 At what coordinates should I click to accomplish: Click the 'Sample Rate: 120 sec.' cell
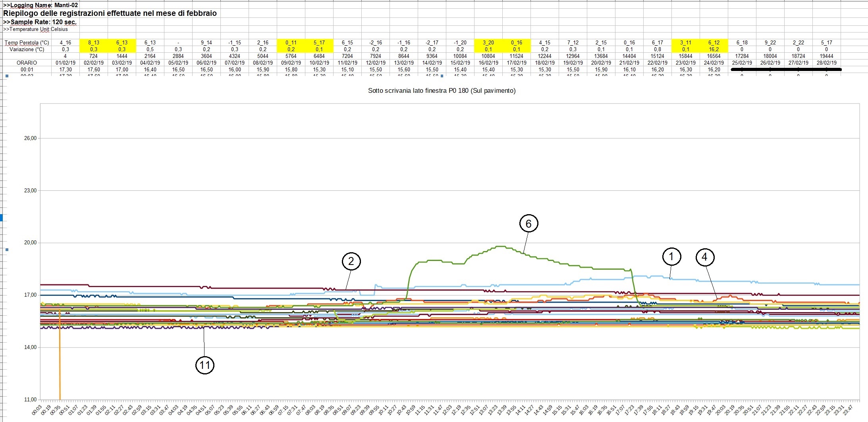pyautogui.click(x=40, y=22)
